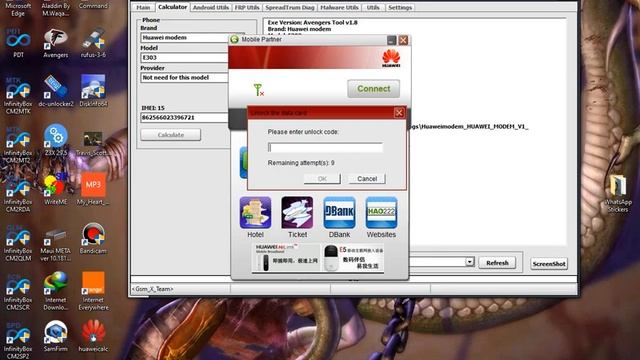
Task: Click the 'Remaining attempt(s): 9' text
Action: pos(301,163)
